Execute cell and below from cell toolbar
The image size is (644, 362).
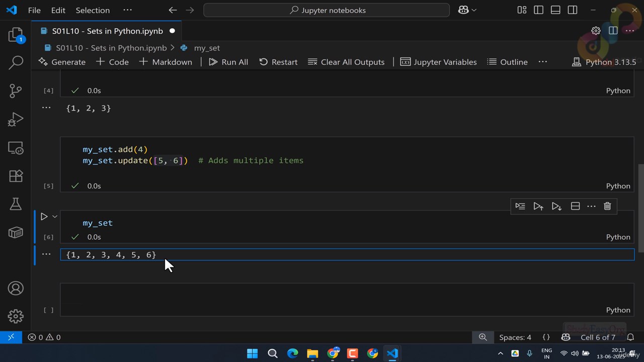[556, 206]
